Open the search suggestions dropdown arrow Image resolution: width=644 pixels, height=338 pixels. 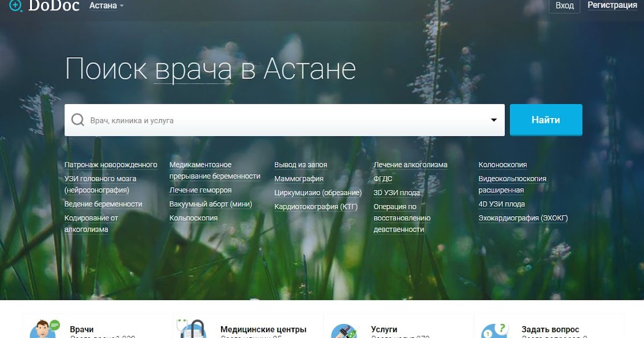tap(493, 120)
